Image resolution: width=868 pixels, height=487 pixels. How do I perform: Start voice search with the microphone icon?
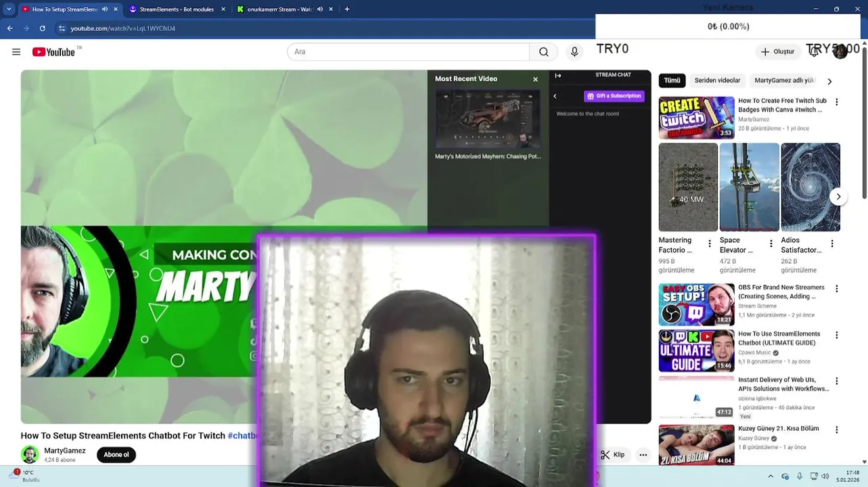point(574,52)
